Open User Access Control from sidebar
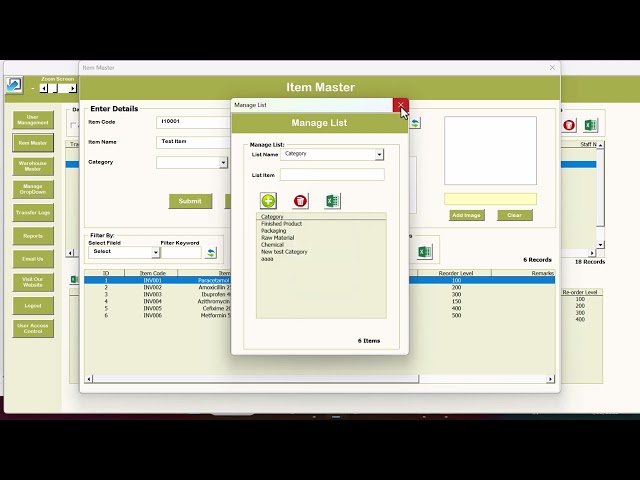640x480 pixels. coord(33,329)
